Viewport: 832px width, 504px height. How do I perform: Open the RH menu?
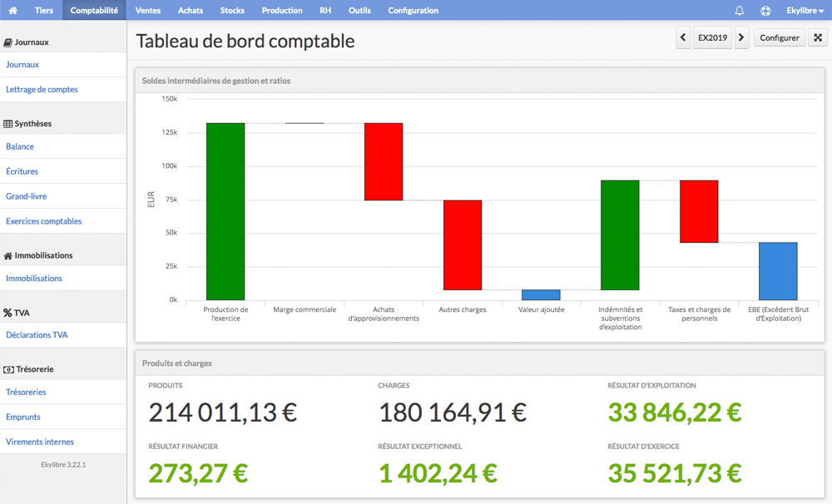coord(325,10)
